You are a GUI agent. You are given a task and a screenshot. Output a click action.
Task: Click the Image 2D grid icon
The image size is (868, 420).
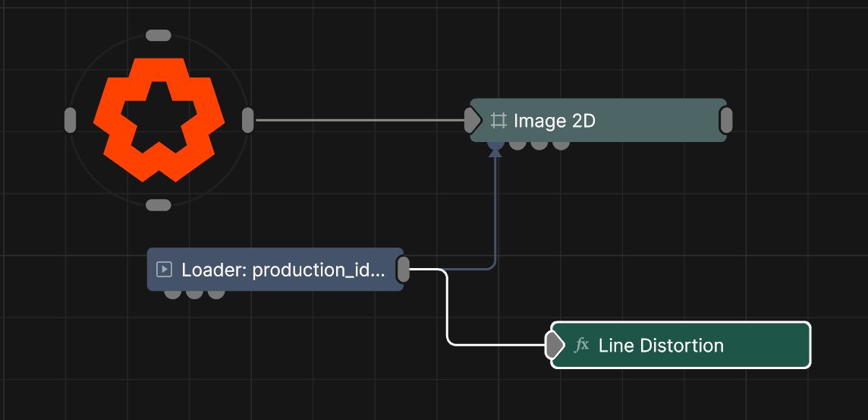(498, 121)
